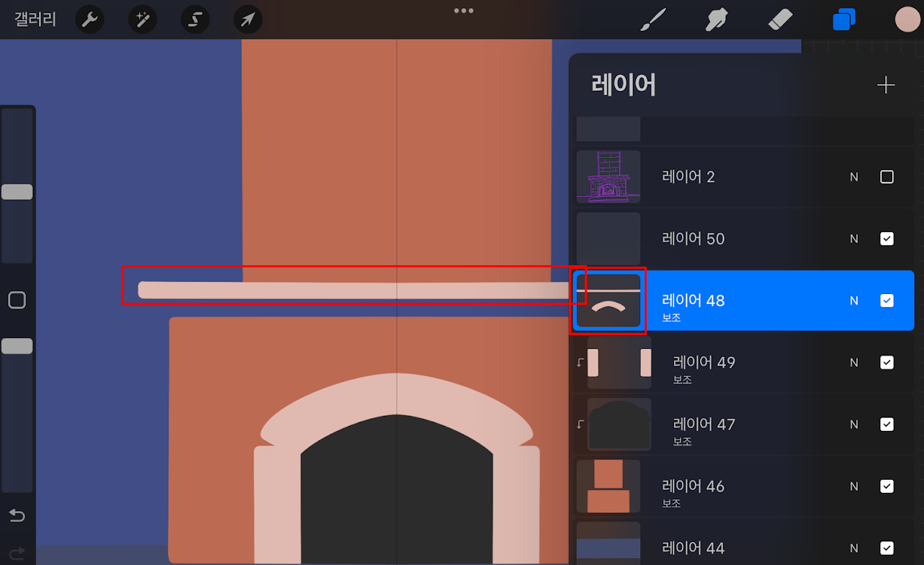Activate the Transform arrow tool
924x565 pixels.
248,19
